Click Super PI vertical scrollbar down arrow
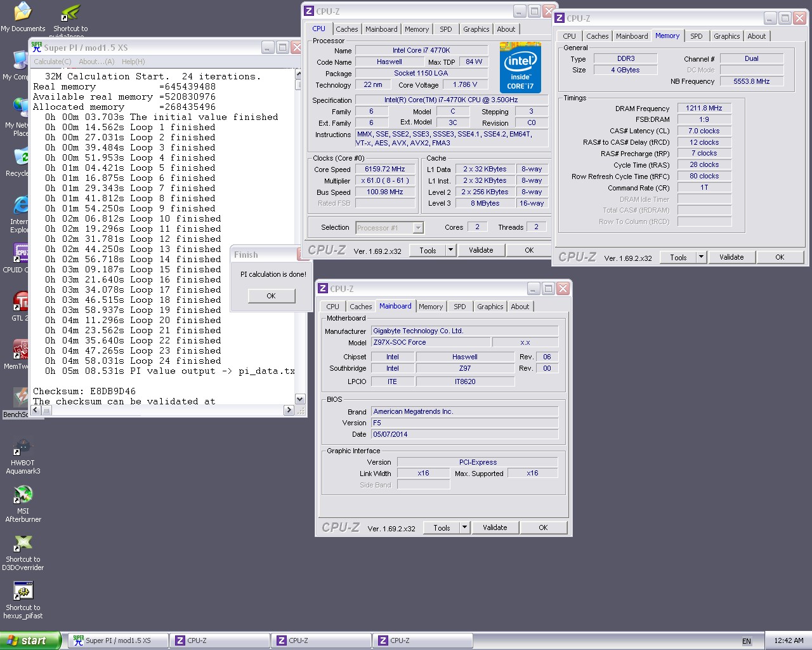The height and width of the screenshot is (650, 812). pos(300,399)
